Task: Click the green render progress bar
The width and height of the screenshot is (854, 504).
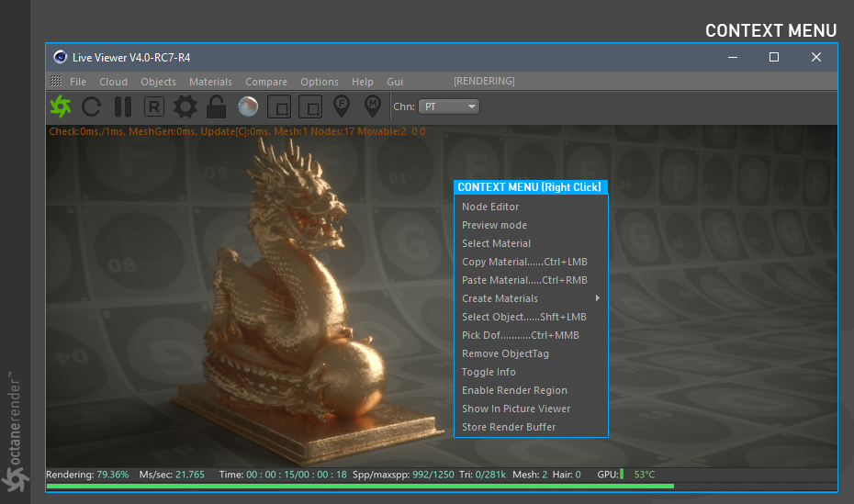Action: point(360,486)
